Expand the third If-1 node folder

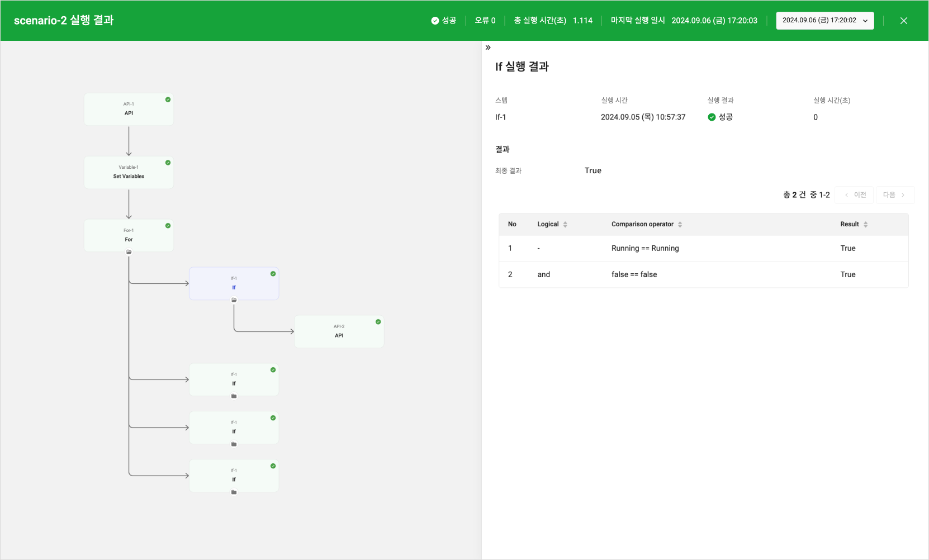(234, 444)
